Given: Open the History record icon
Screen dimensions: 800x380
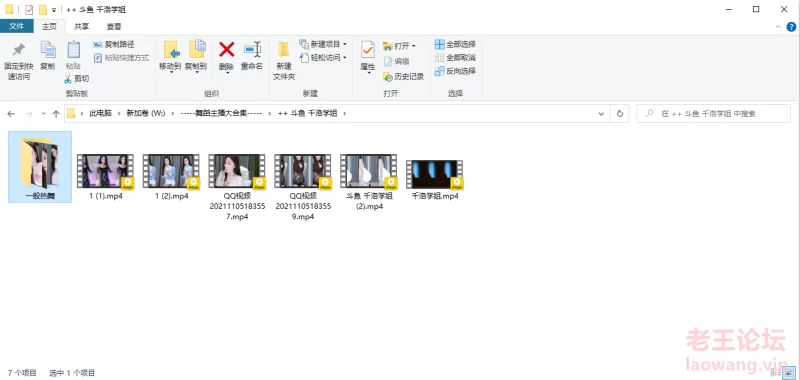Looking at the screenshot, I should [x=403, y=77].
